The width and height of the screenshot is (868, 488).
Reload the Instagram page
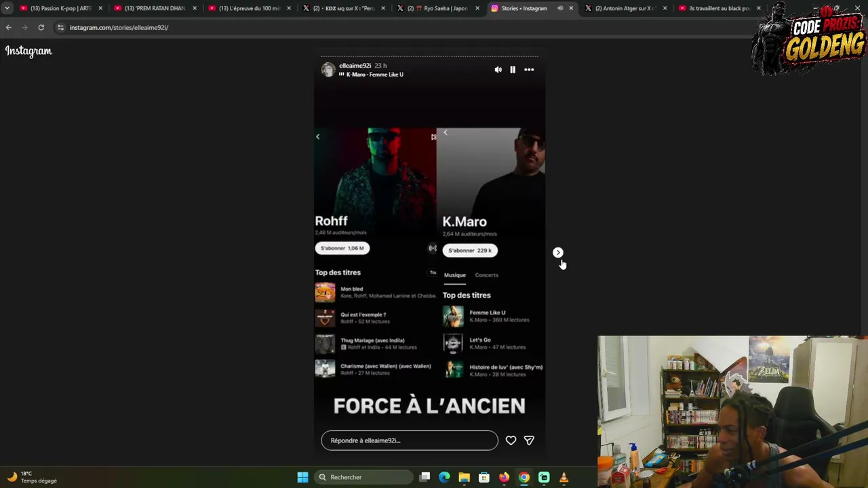(41, 27)
